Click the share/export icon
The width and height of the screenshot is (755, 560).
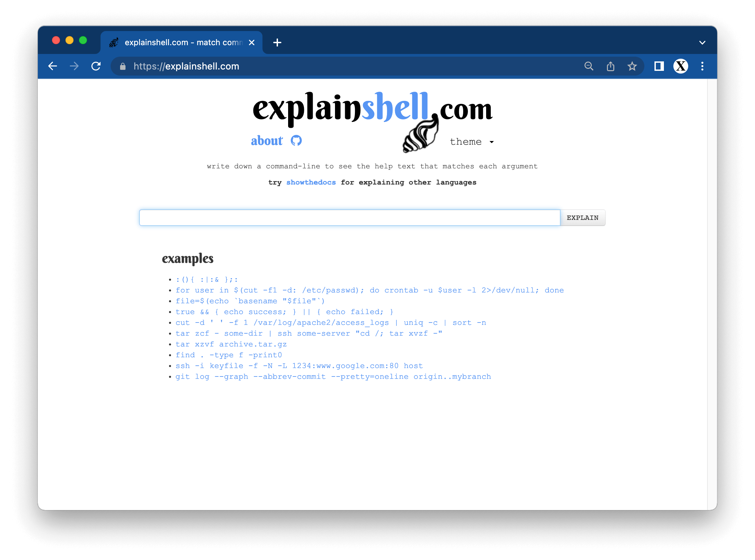611,66
